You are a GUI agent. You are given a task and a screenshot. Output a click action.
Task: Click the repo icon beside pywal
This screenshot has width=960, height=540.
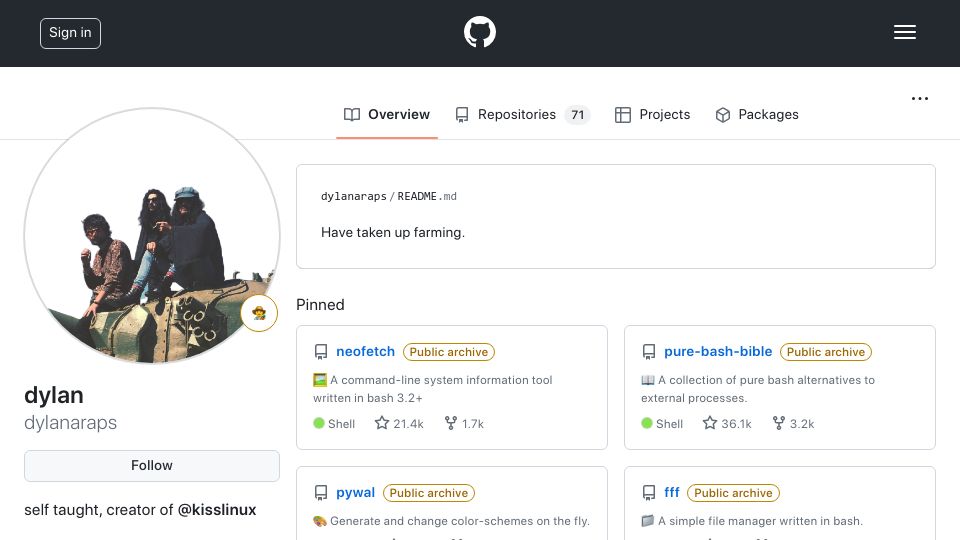click(x=321, y=493)
